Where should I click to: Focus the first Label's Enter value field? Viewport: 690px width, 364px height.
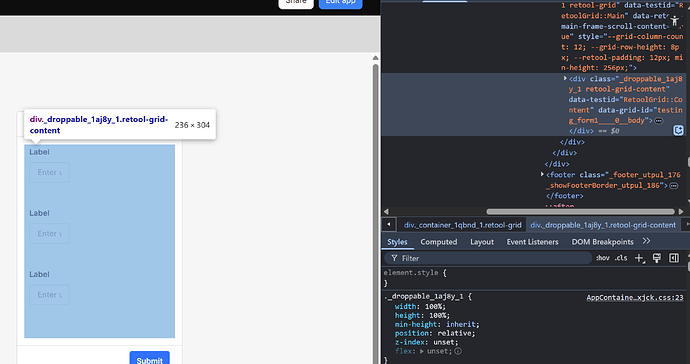tap(49, 173)
